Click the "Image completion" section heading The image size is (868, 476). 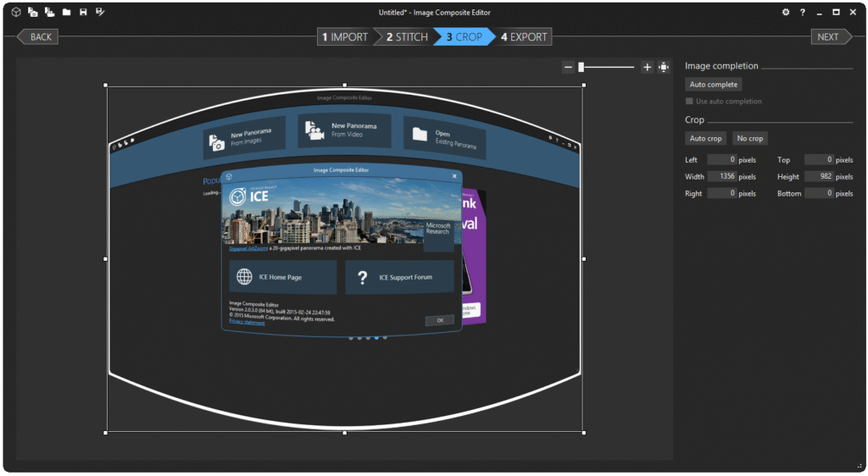721,66
